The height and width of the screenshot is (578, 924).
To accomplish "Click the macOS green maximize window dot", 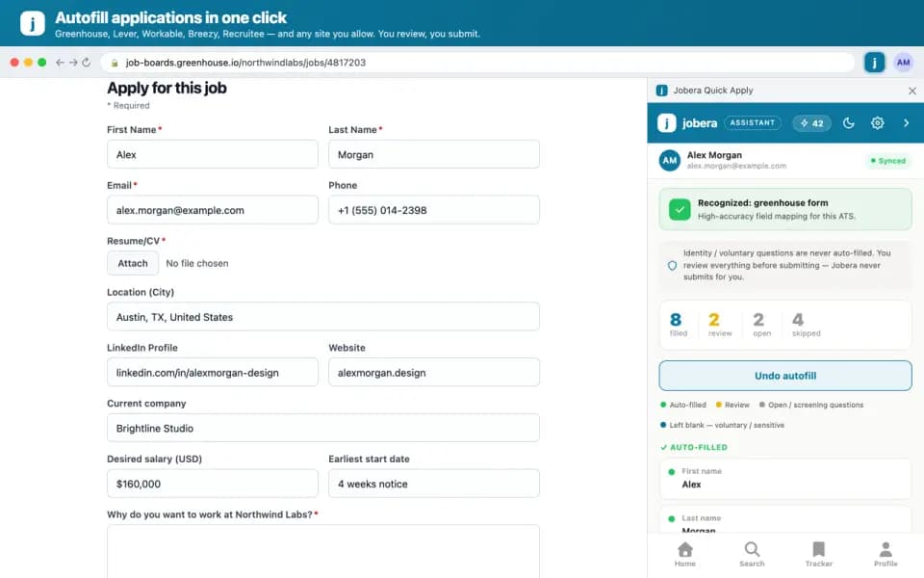I will 41,62.
